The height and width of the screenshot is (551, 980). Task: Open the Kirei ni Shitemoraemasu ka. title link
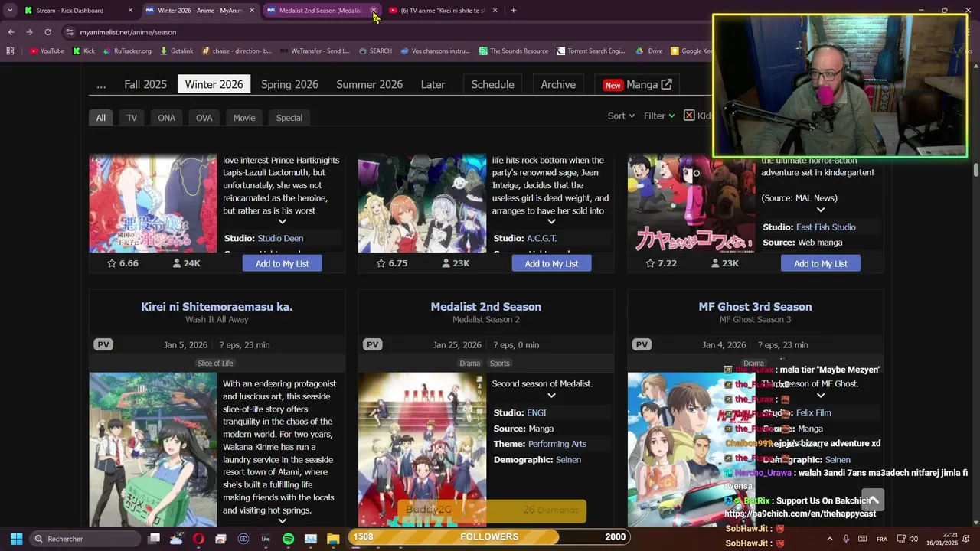click(x=217, y=306)
